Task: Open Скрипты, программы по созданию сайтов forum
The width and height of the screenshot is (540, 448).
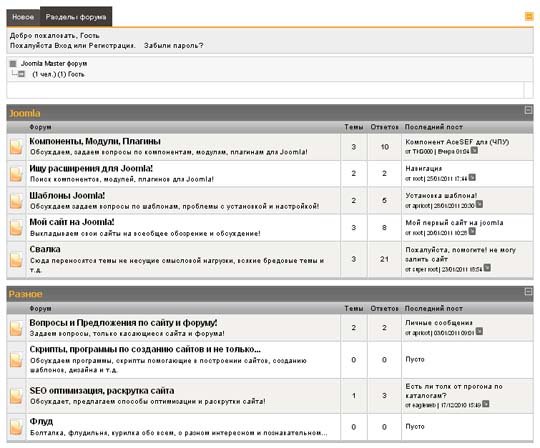Action: (x=145, y=349)
